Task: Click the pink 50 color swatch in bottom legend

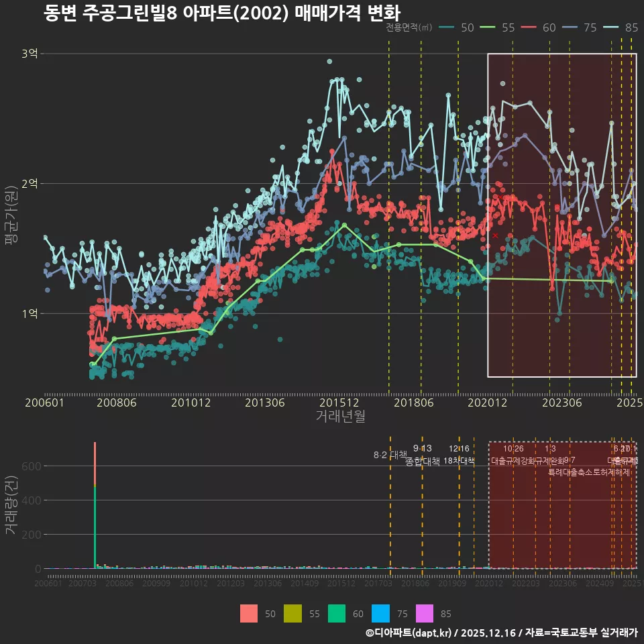Action: click(248, 614)
